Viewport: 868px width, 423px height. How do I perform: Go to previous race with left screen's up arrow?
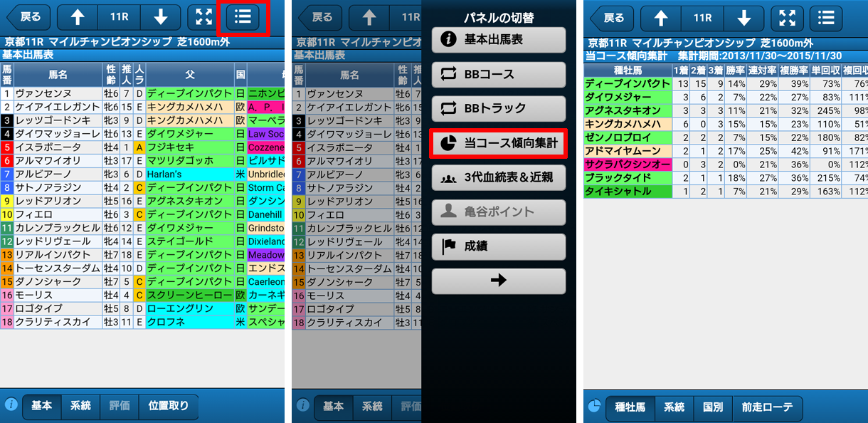click(76, 17)
